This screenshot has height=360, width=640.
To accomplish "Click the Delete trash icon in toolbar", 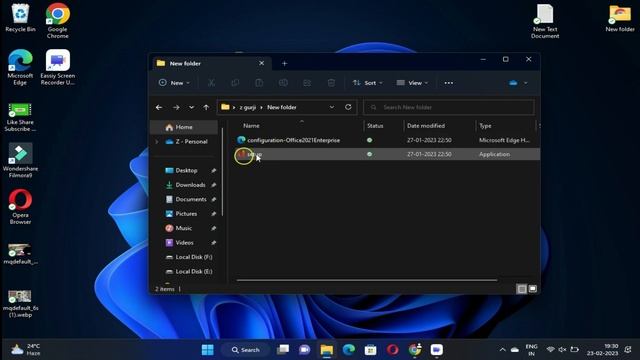I will click(x=331, y=83).
